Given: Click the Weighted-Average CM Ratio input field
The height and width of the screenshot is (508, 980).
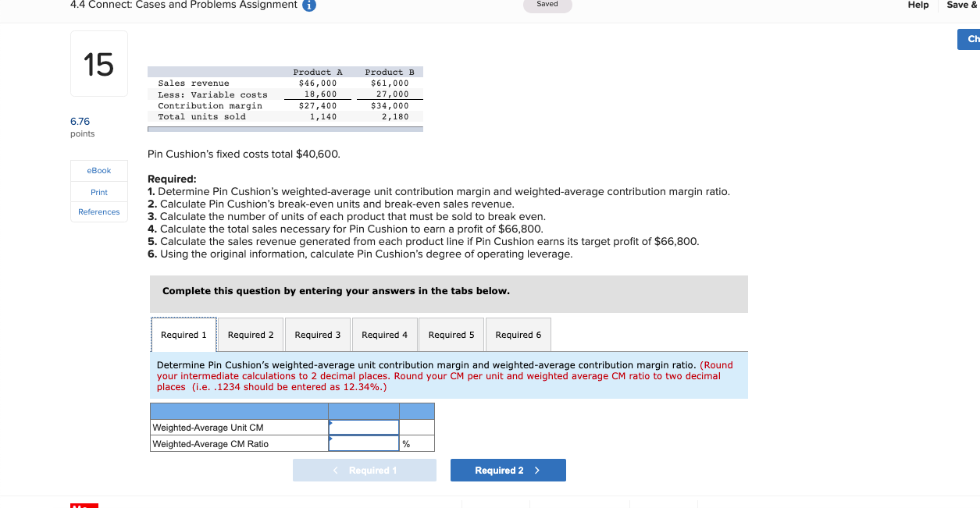Looking at the screenshot, I should (x=364, y=444).
